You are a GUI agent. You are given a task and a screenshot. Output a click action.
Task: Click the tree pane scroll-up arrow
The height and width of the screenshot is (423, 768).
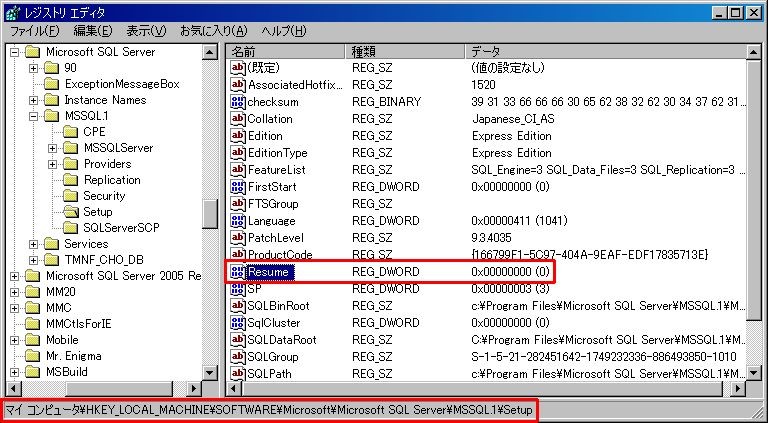210,52
